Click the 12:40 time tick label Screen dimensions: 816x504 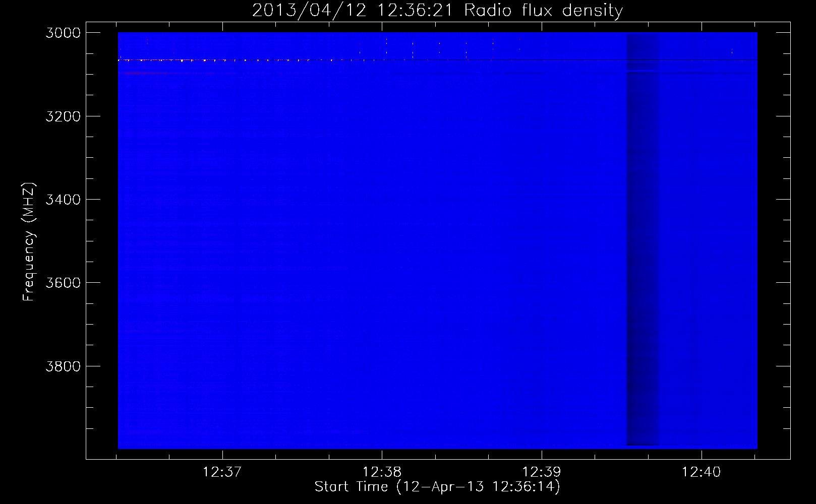coord(702,472)
